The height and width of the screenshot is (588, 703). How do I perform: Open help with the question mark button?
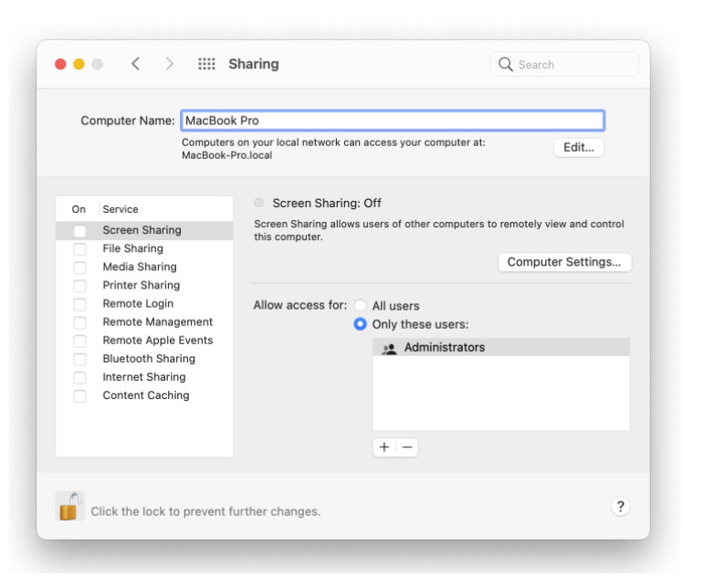[621, 507]
